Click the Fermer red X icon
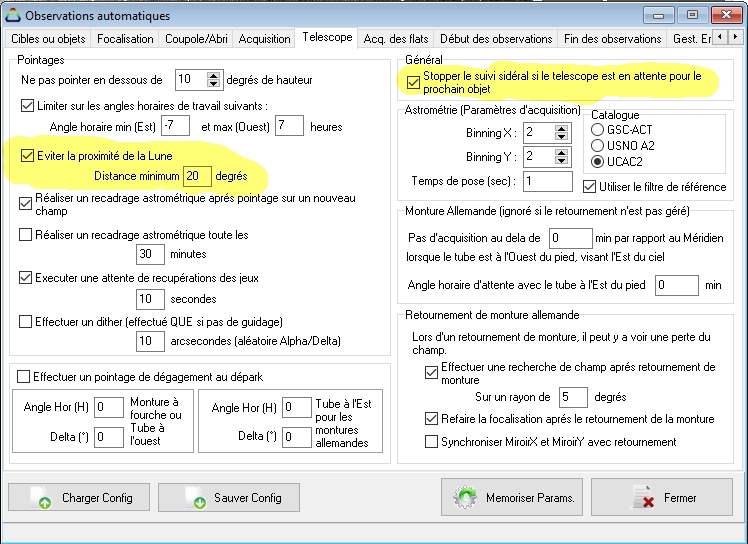The height and width of the screenshot is (544, 748). [x=644, y=498]
